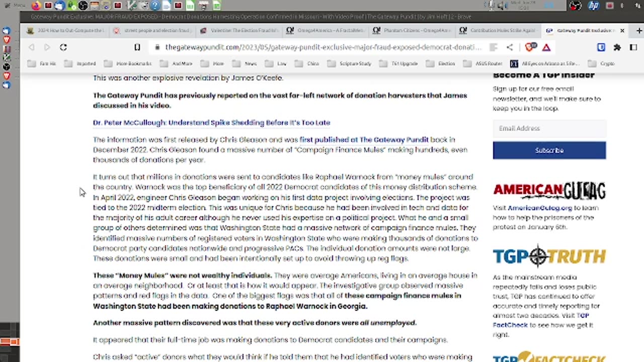Switch to 'street people and election fraud' tab

152,31
